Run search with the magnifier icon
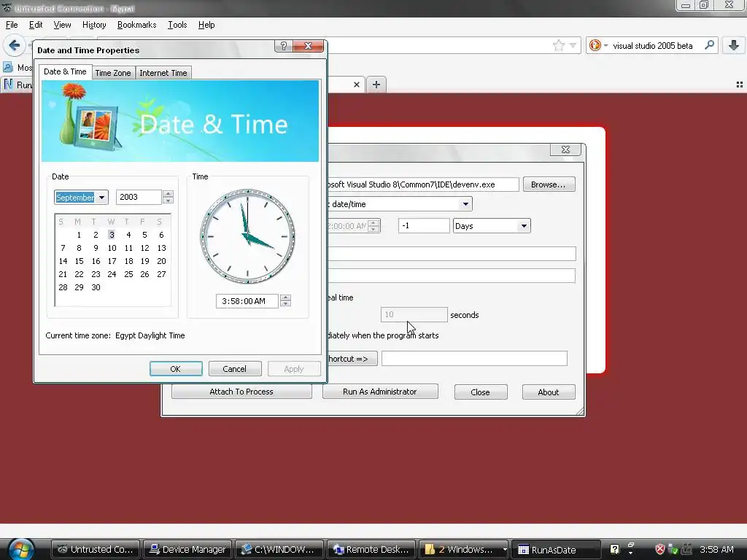The image size is (747, 560). pos(709,45)
